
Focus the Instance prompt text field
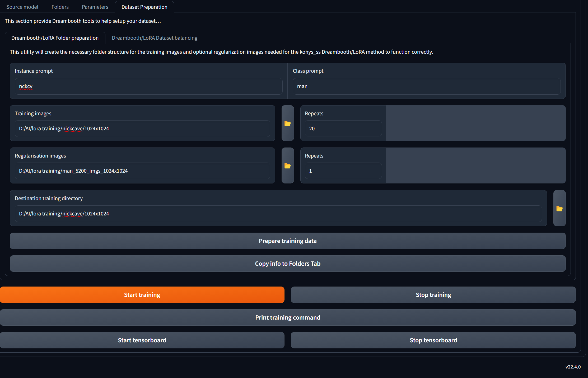148,86
